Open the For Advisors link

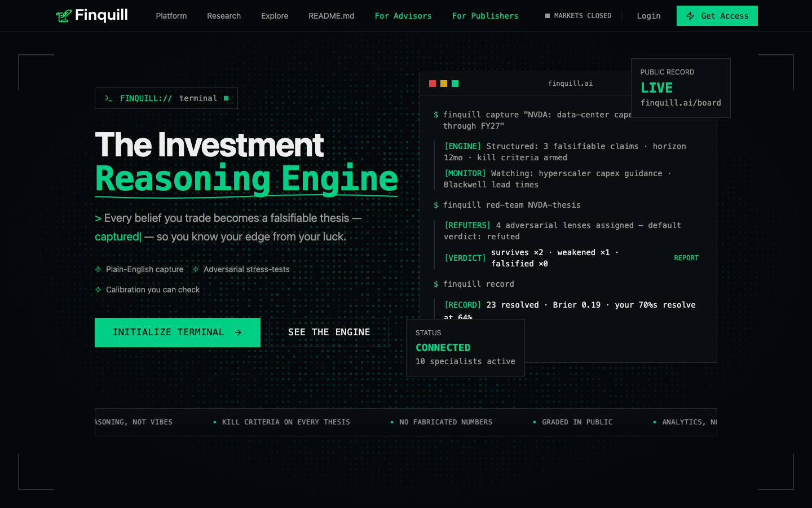pos(403,16)
